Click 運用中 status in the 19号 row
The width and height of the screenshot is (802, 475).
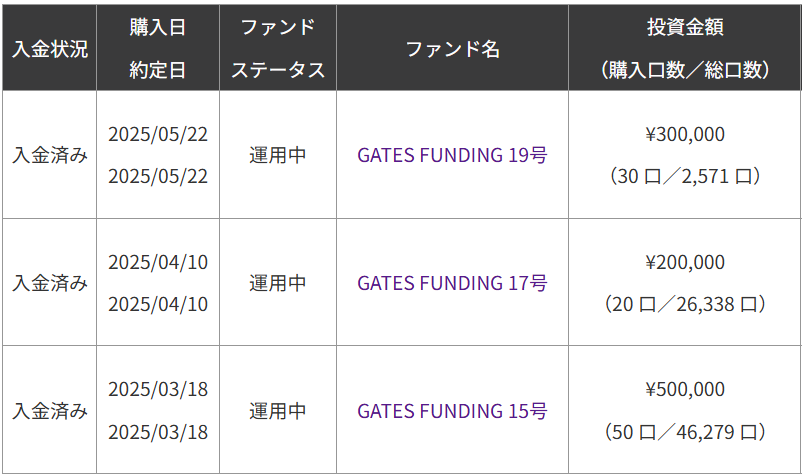pos(278,155)
